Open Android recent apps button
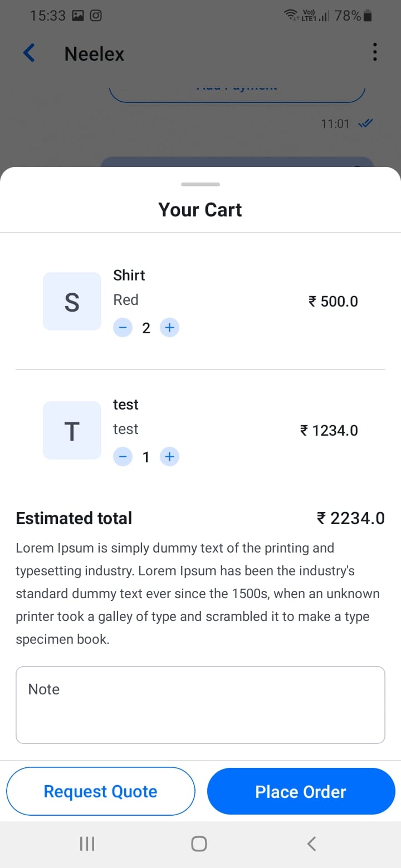The width and height of the screenshot is (401, 868). [87, 844]
